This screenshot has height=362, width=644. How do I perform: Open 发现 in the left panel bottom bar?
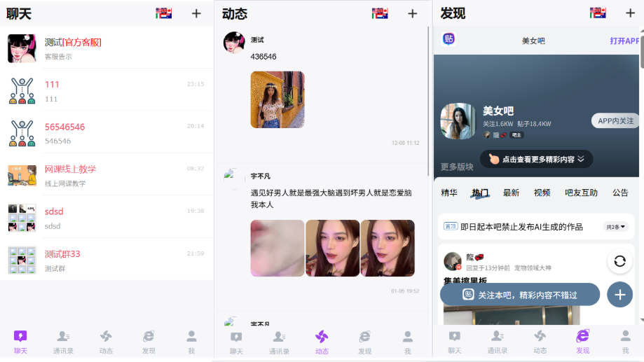(x=149, y=342)
